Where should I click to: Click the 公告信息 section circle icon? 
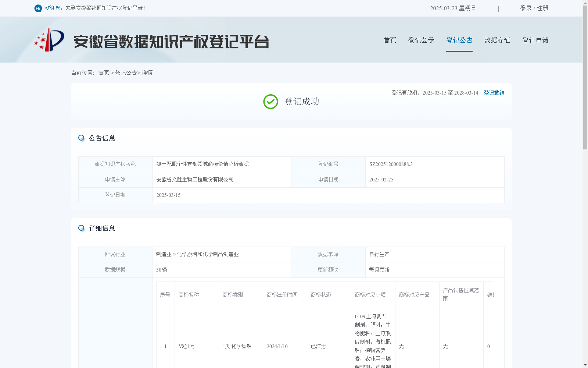[x=81, y=138]
